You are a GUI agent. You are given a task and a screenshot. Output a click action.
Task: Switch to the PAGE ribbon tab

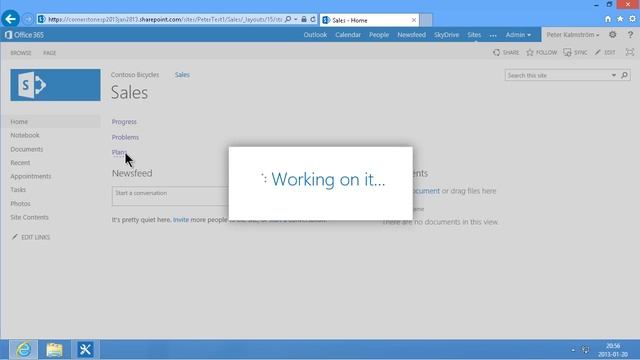(49, 53)
